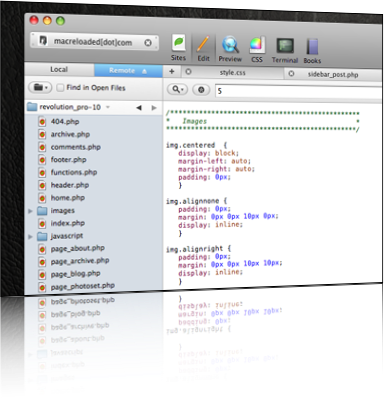Navigate back with the left arrow

click(x=139, y=108)
